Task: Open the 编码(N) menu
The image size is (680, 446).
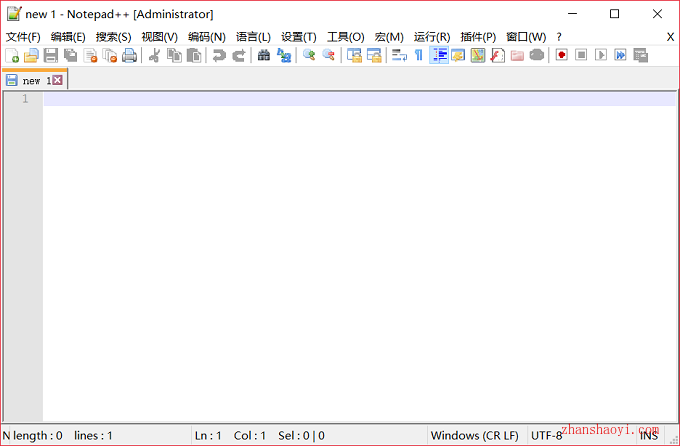Action: 207,37
